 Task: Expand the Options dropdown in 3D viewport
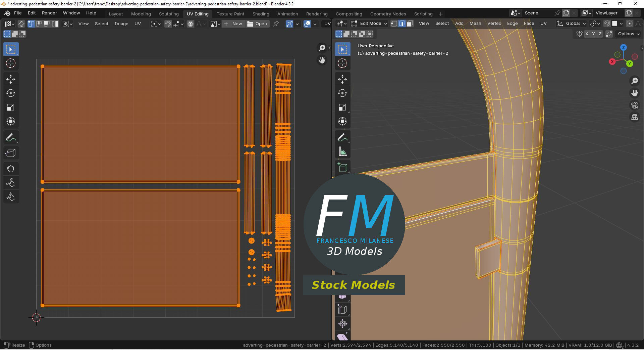(629, 34)
